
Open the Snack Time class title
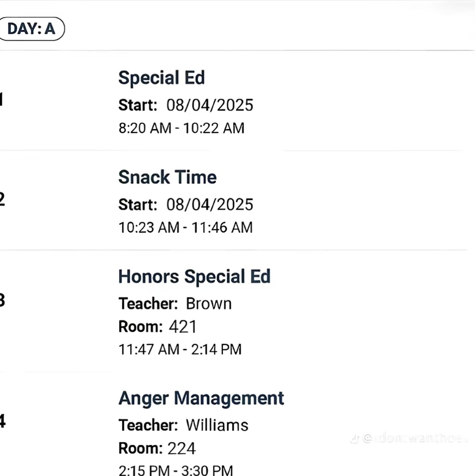(x=167, y=177)
